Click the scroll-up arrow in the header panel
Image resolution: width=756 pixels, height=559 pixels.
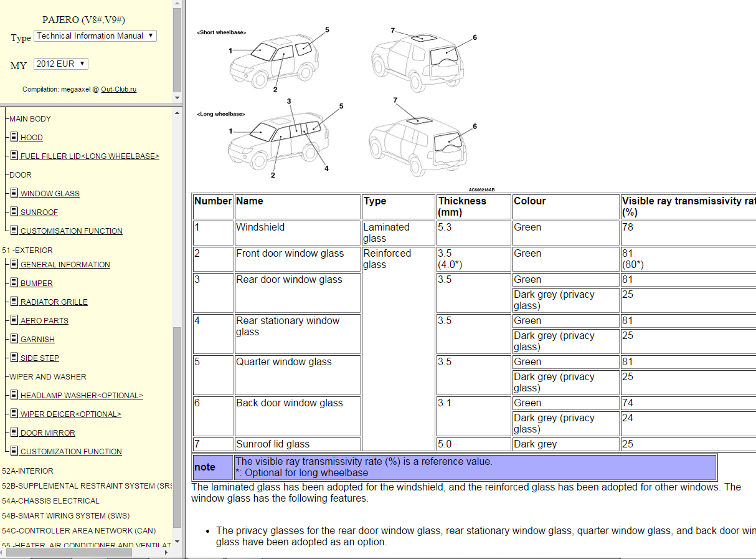coord(177,5)
